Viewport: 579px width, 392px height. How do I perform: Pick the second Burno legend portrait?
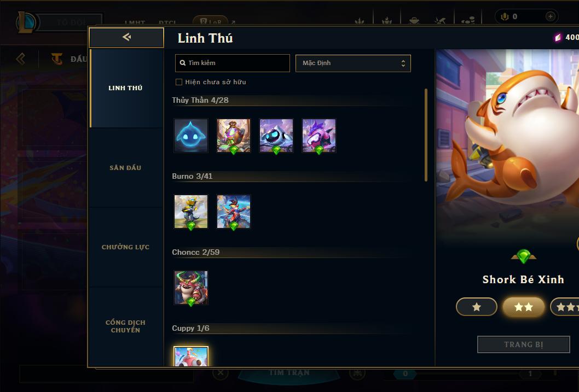pos(233,212)
